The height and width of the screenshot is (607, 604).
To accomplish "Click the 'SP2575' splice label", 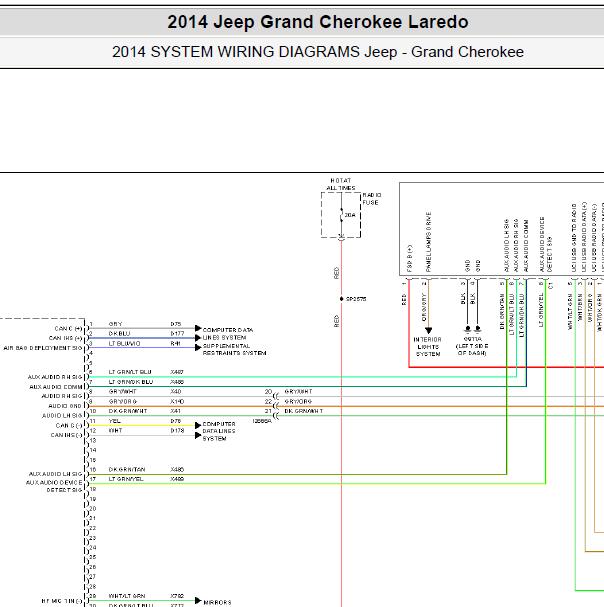I will [356, 299].
